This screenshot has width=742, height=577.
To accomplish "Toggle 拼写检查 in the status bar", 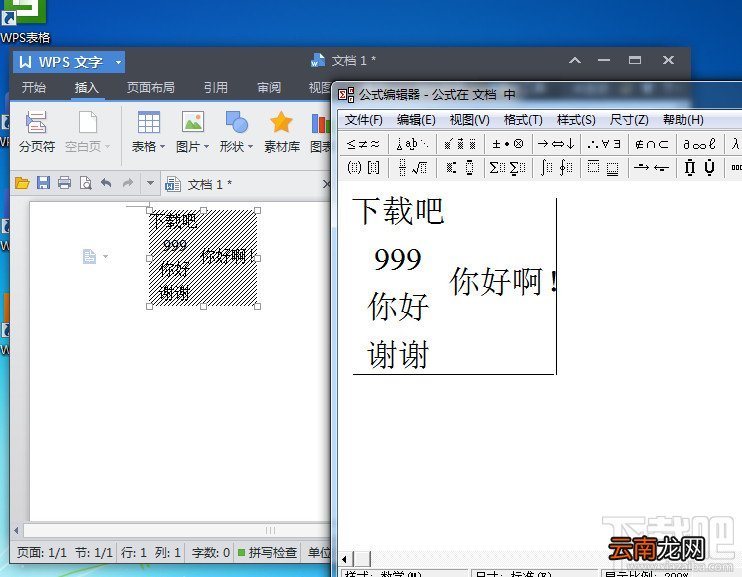I will 268,552.
